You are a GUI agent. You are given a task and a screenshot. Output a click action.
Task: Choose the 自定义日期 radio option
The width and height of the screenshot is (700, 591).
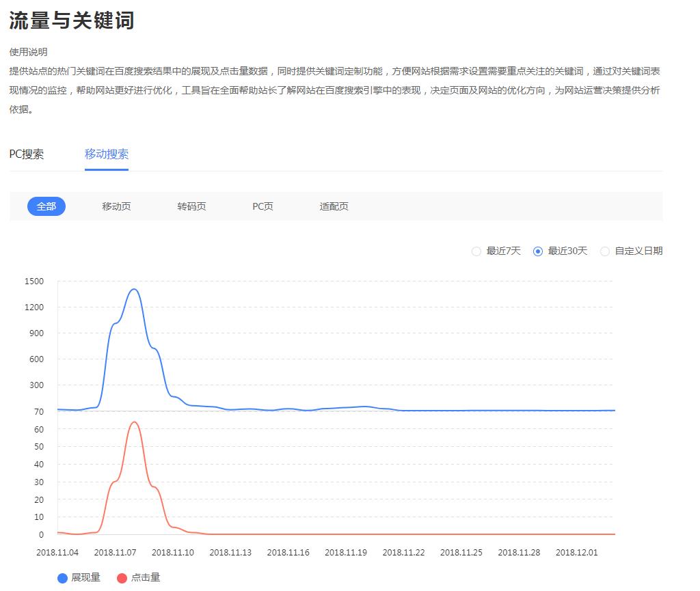[605, 251]
